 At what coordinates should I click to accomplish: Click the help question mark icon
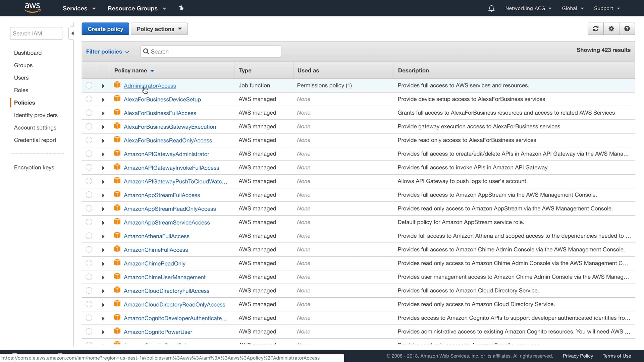pos(627,29)
